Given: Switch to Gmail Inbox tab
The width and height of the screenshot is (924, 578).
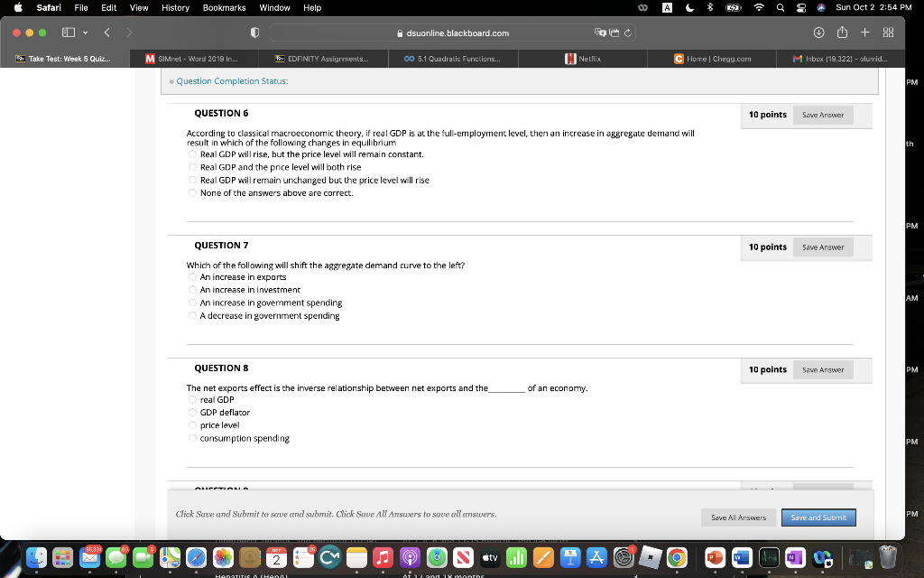Looking at the screenshot, I should point(841,59).
